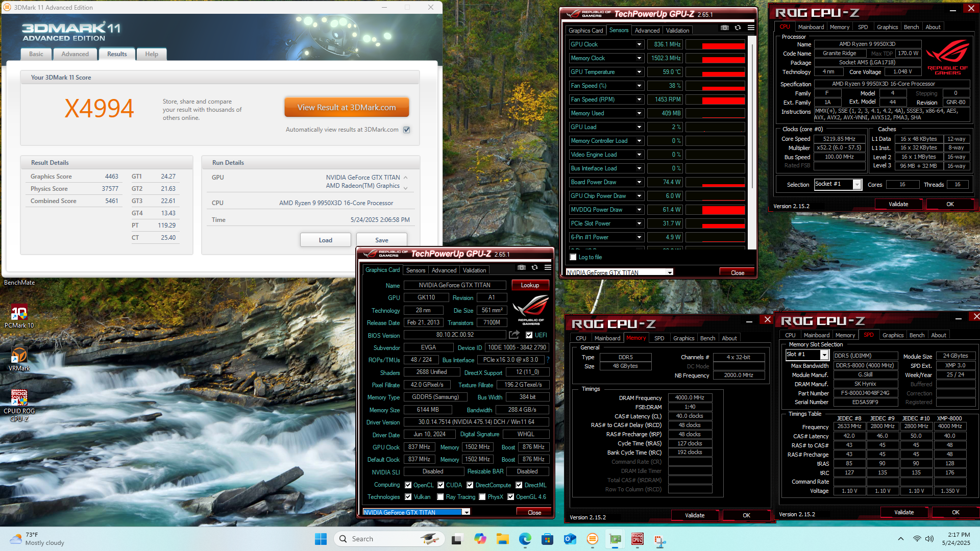Toggle the CUDA checkbox
Viewport: 980px width, 551px height.
pos(441,485)
